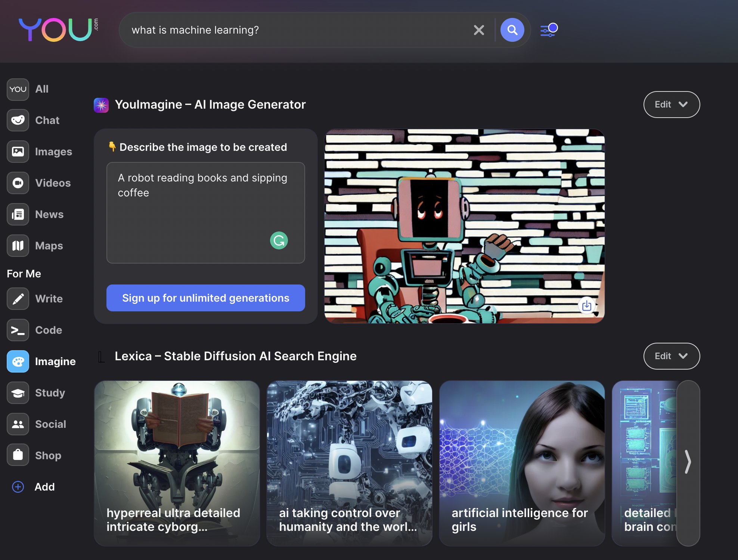Switch to the News tab label
This screenshot has width=738, height=560.
pyautogui.click(x=49, y=214)
